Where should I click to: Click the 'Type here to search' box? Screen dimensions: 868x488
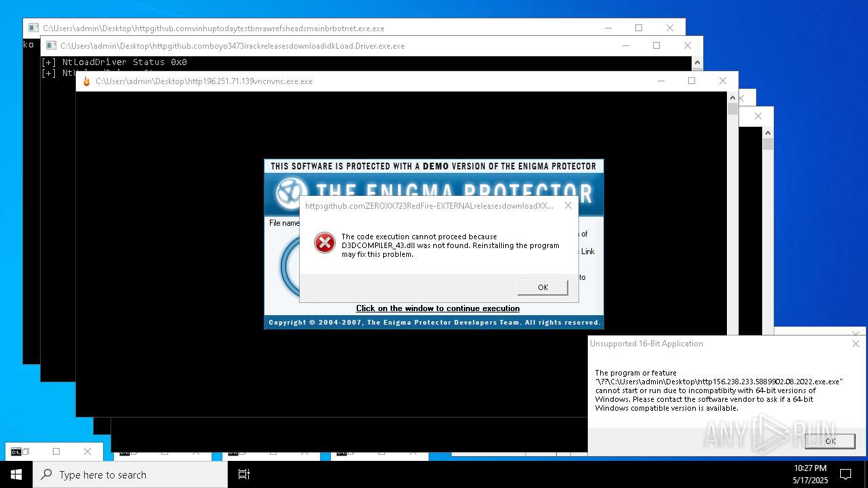(130, 474)
